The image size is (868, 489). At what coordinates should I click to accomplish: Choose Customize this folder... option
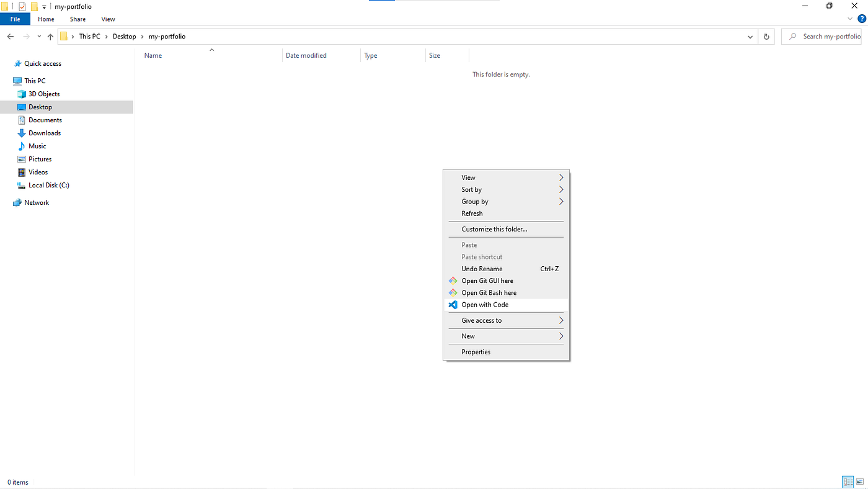506,229
